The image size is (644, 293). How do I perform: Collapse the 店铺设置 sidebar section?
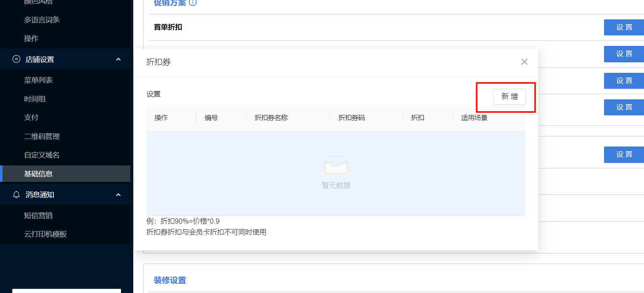point(118,59)
